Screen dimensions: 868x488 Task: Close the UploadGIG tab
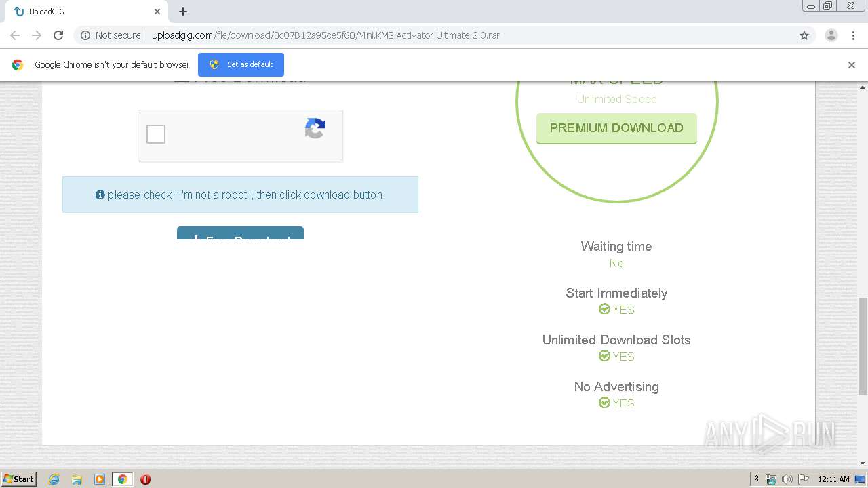click(x=157, y=12)
